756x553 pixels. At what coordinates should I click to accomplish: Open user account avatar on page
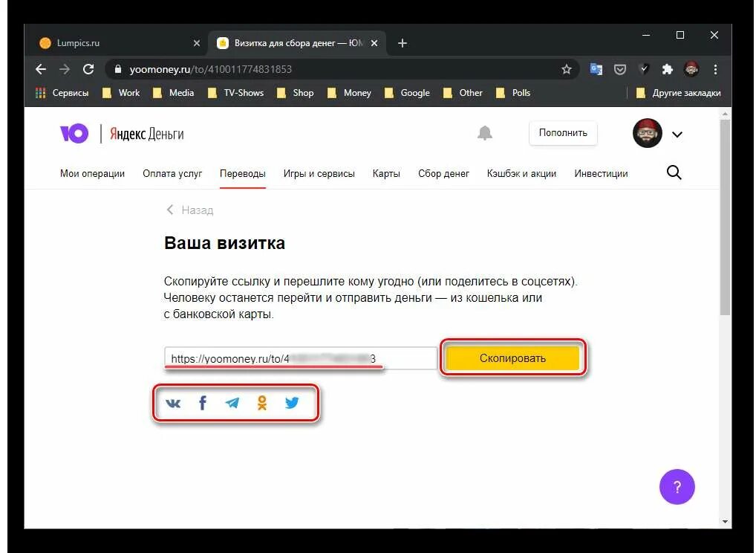point(647,133)
